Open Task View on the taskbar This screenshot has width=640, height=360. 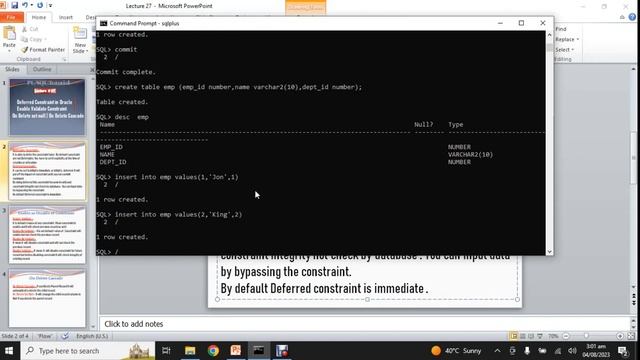(166, 351)
